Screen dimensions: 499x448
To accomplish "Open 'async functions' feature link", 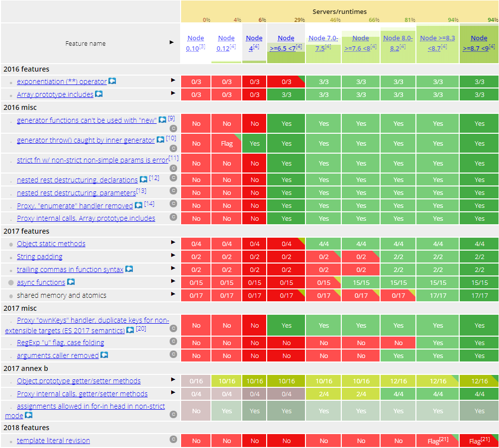I will click(41, 282).
